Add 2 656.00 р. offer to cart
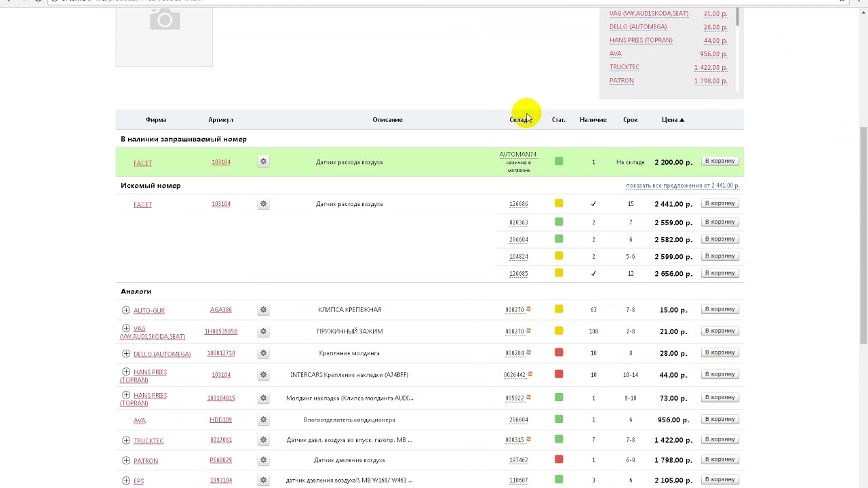The height and width of the screenshot is (488, 868). click(x=719, y=272)
